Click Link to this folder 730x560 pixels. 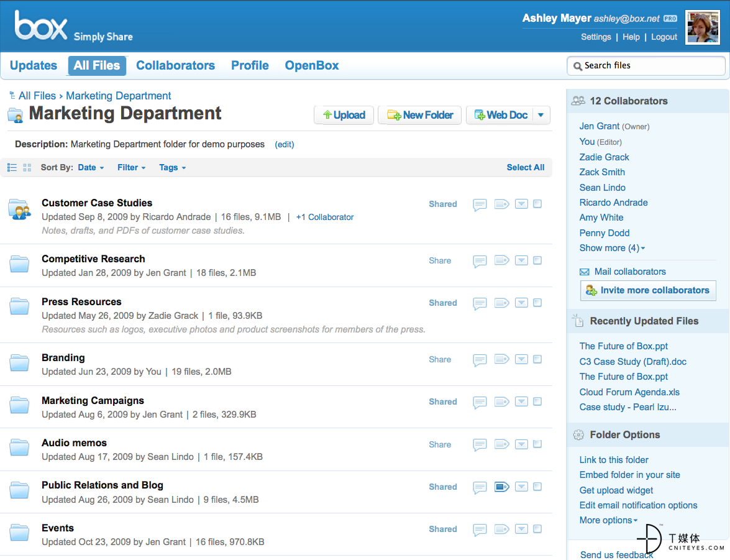click(x=614, y=461)
